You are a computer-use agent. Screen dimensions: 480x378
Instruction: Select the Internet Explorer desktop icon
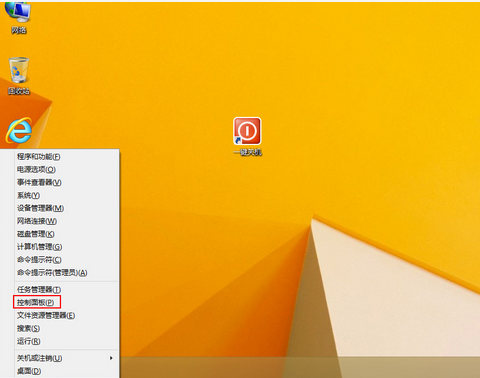pyautogui.click(x=19, y=130)
